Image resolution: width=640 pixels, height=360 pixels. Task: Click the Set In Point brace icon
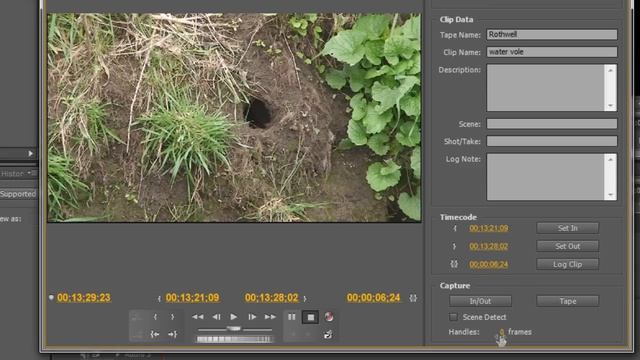click(x=156, y=317)
